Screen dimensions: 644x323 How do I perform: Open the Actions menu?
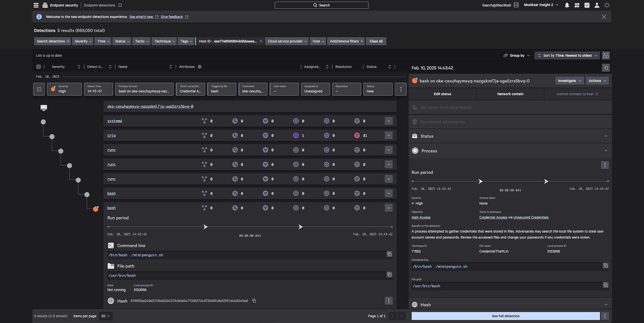tap(597, 81)
